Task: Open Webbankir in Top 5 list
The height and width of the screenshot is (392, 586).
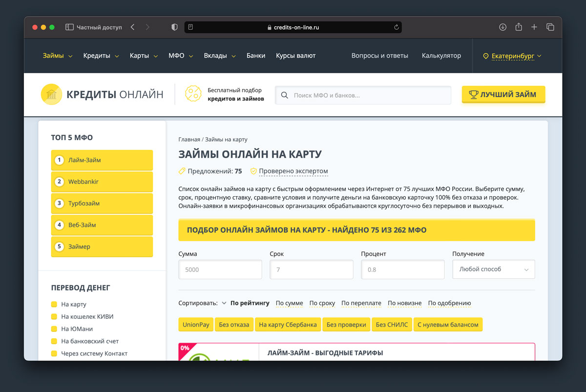Action: (102, 182)
